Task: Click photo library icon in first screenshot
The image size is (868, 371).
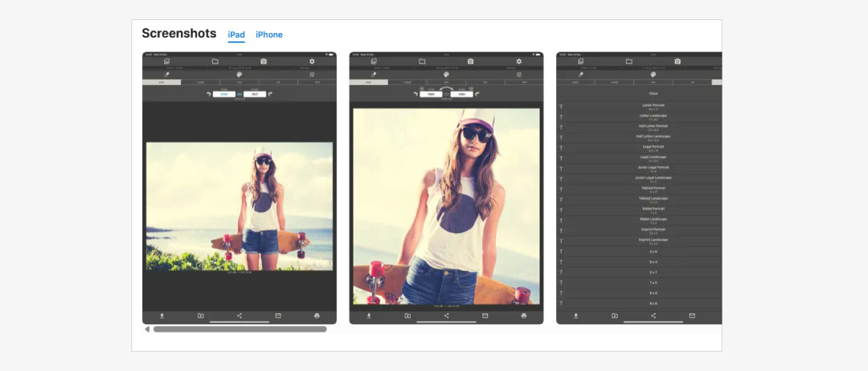Action: (x=166, y=61)
